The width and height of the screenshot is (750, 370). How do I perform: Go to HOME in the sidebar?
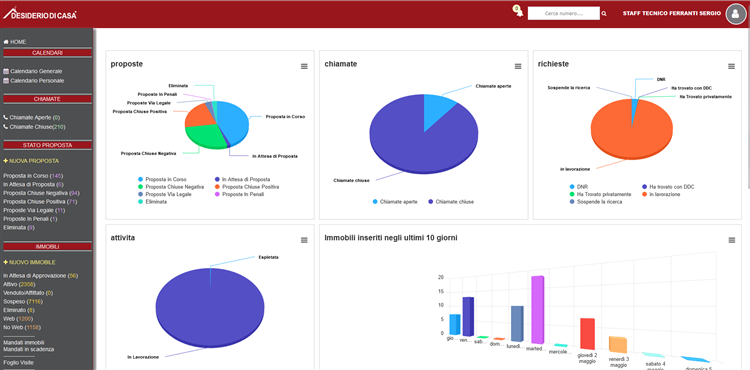(x=15, y=42)
